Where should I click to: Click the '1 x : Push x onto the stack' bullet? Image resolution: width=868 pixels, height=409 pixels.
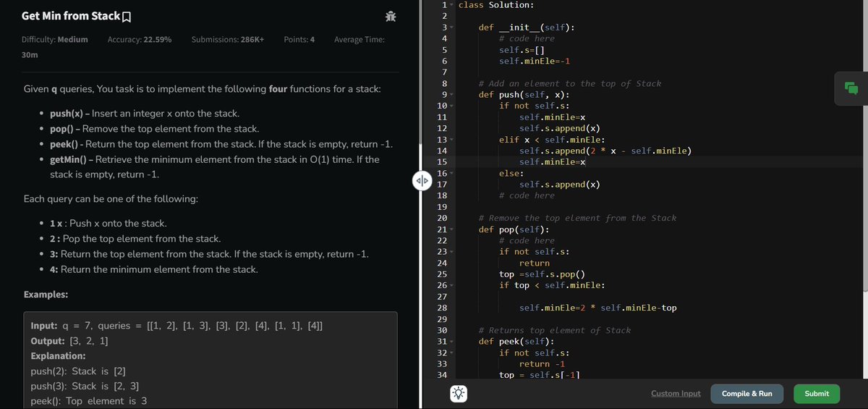(x=107, y=223)
